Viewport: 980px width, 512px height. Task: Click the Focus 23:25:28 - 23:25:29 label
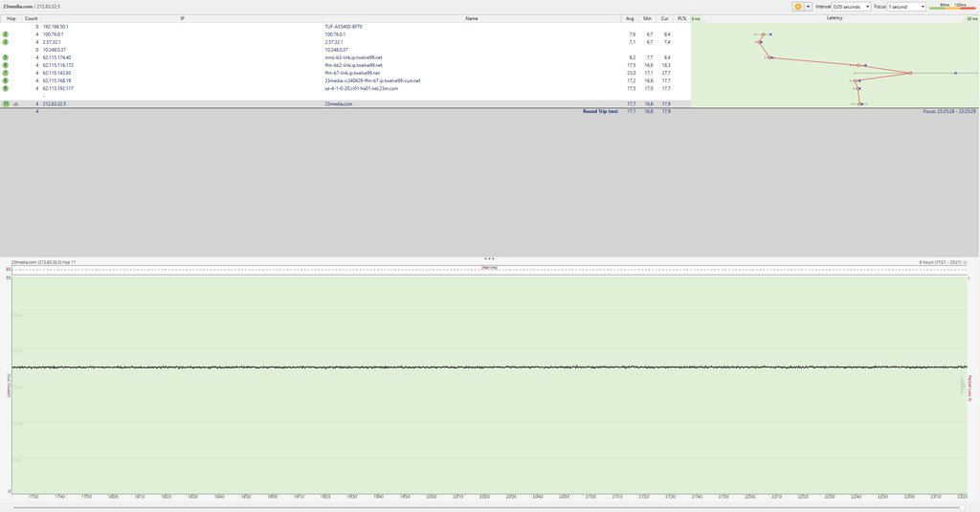point(948,111)
